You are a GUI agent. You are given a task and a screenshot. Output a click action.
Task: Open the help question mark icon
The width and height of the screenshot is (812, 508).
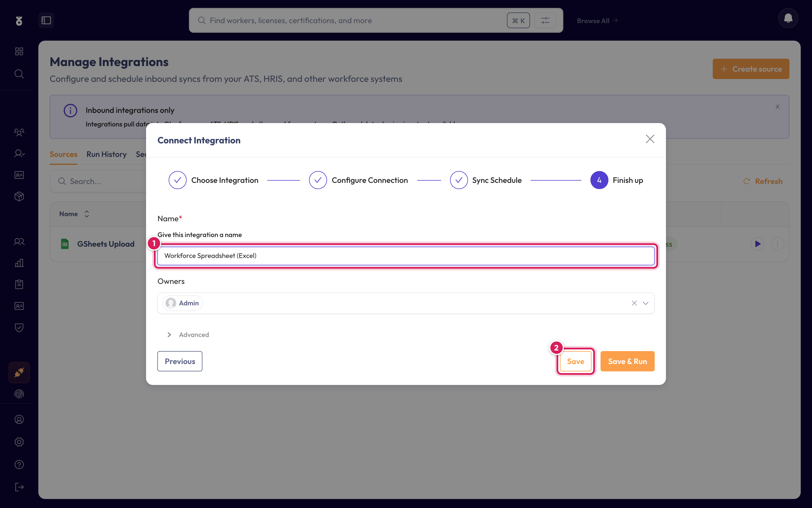pyautogui.click(x=19, y=464)
